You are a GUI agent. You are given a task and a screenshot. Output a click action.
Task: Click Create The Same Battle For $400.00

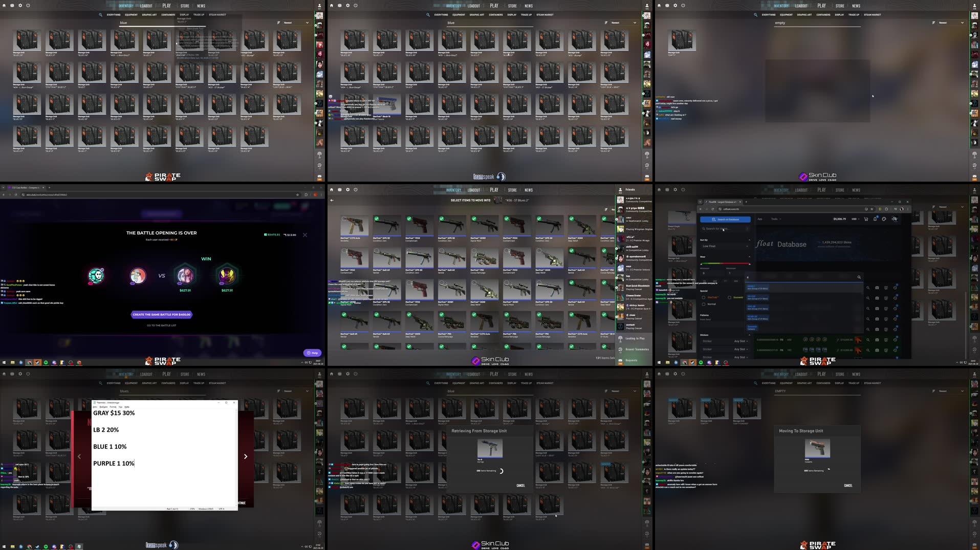tap(162, 315)
